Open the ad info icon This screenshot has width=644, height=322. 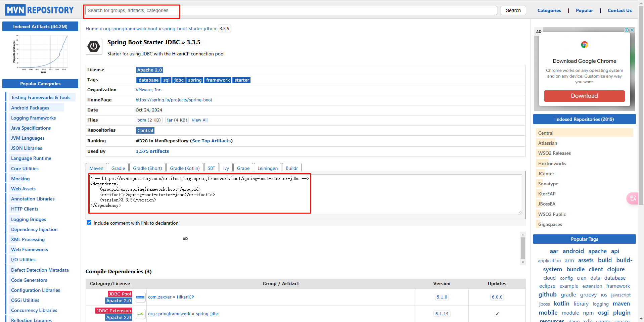coord(627,30)
